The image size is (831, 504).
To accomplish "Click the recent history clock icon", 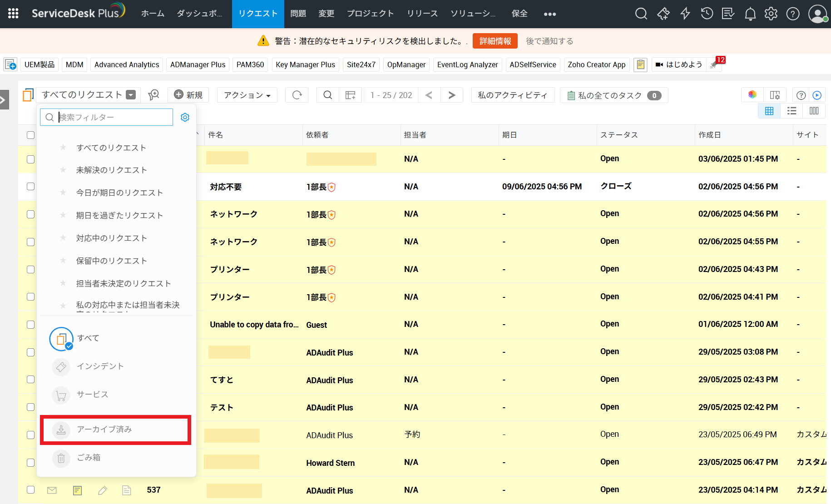I will coord(707,14).
